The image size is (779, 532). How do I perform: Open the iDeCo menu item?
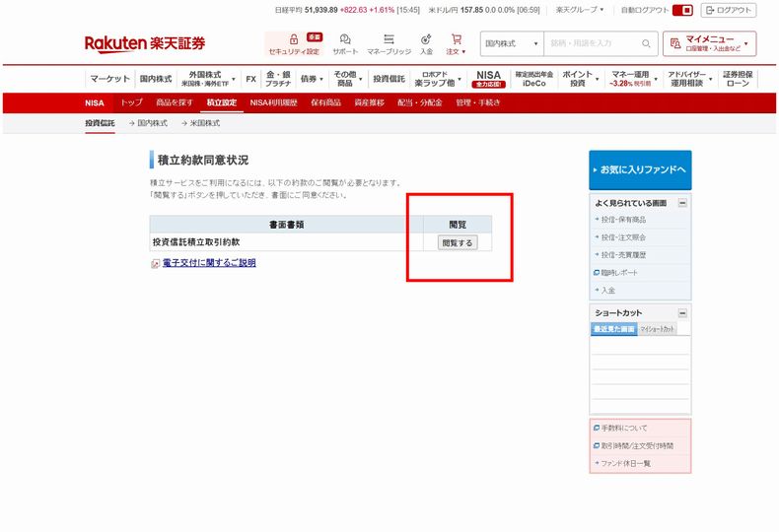click(534, 79)
